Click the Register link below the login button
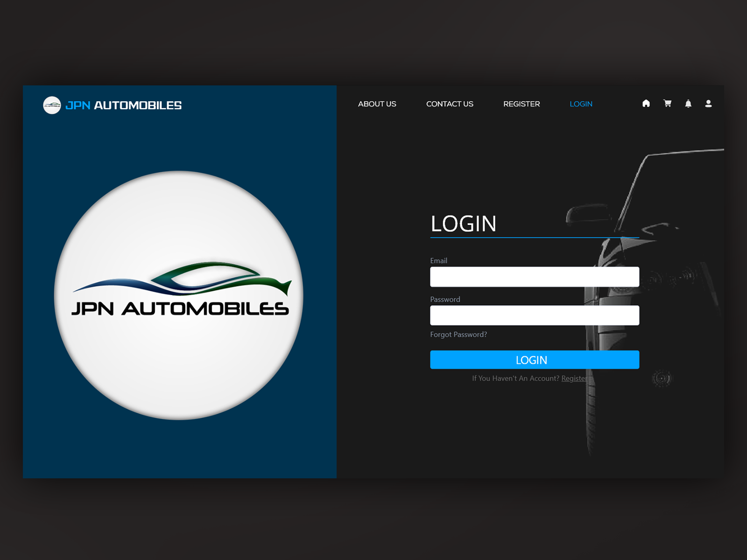 [x=575, y=378]
